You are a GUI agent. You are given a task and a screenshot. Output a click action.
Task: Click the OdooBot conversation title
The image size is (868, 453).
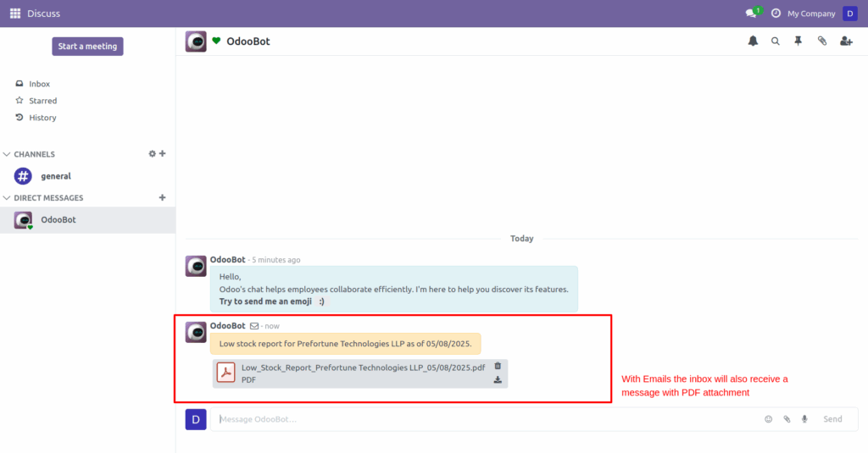tap(248, 41)
